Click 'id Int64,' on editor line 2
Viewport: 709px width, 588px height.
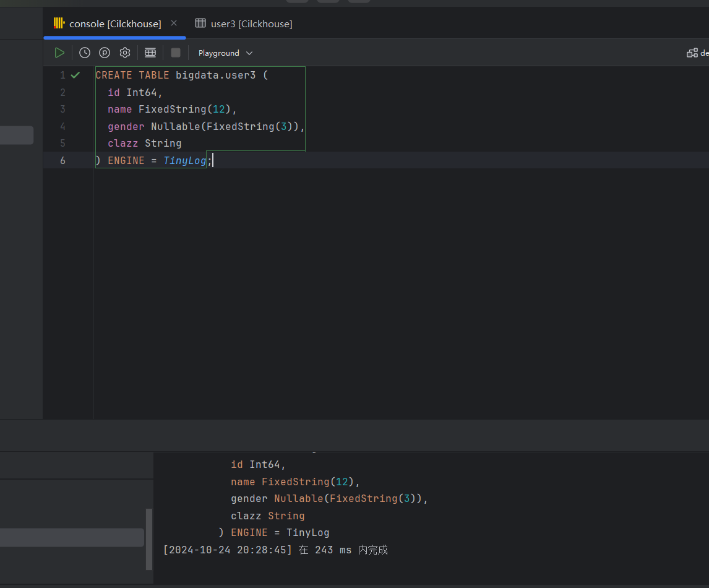(x=135, y=92)
